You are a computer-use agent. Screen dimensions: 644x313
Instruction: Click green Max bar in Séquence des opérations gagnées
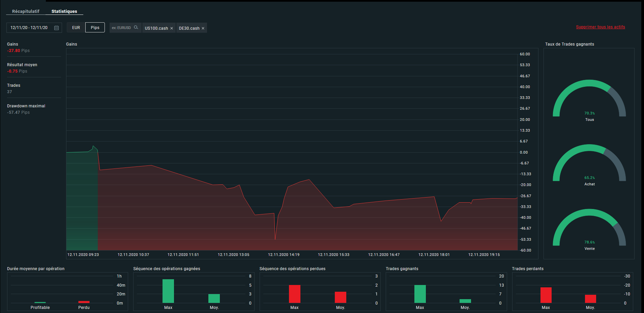[x=168, y=291]
